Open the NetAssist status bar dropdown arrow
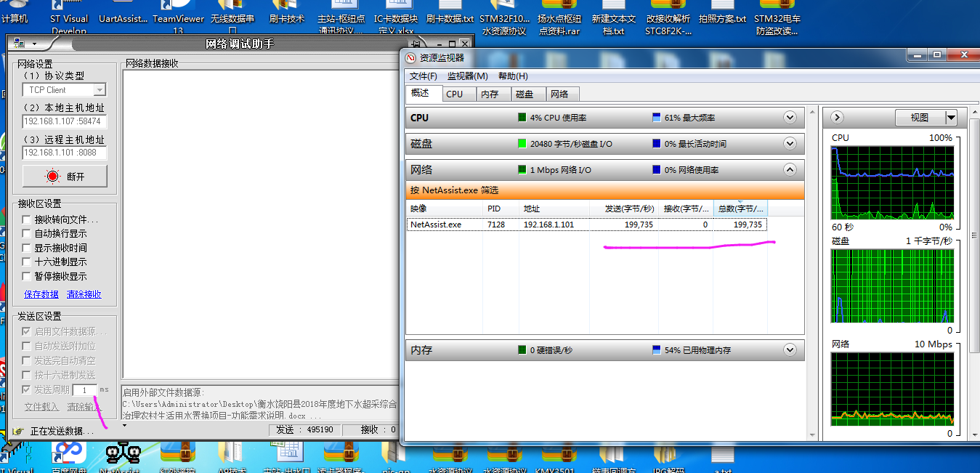Viewport: 980px width, 473px height. [124, 426]
